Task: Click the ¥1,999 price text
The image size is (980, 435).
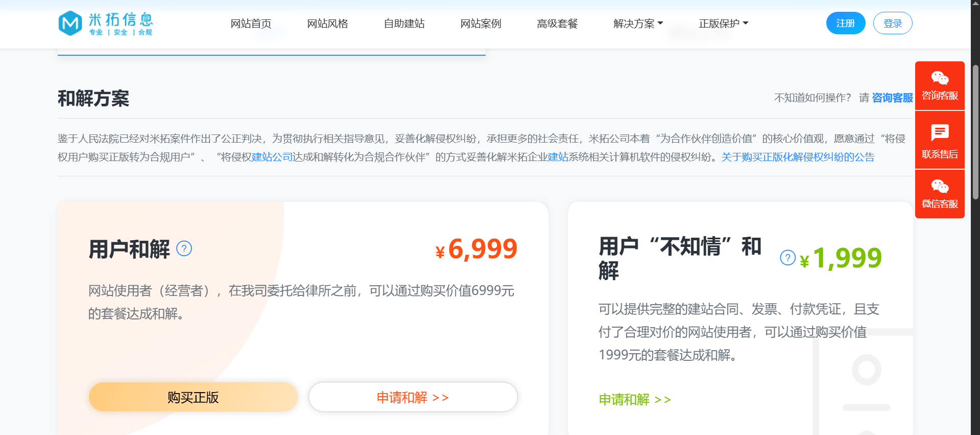Action: (841, 258)
